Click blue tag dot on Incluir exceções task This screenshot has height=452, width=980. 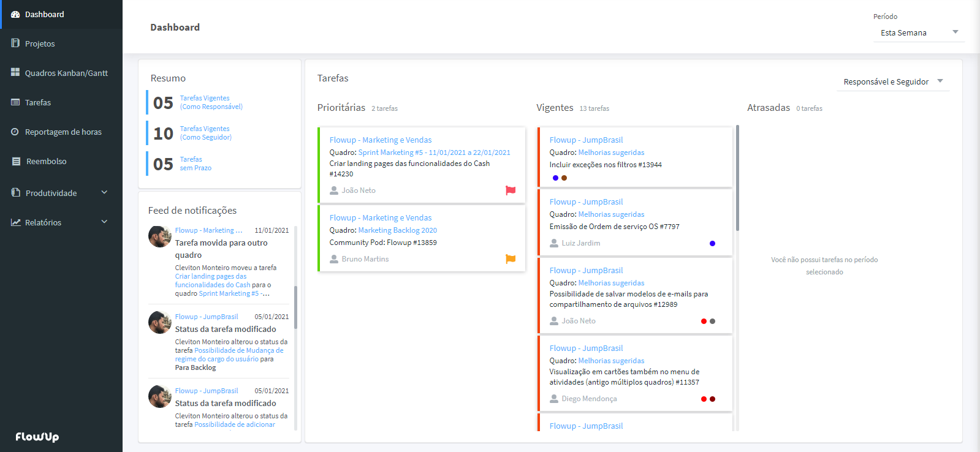click(555, 178)
